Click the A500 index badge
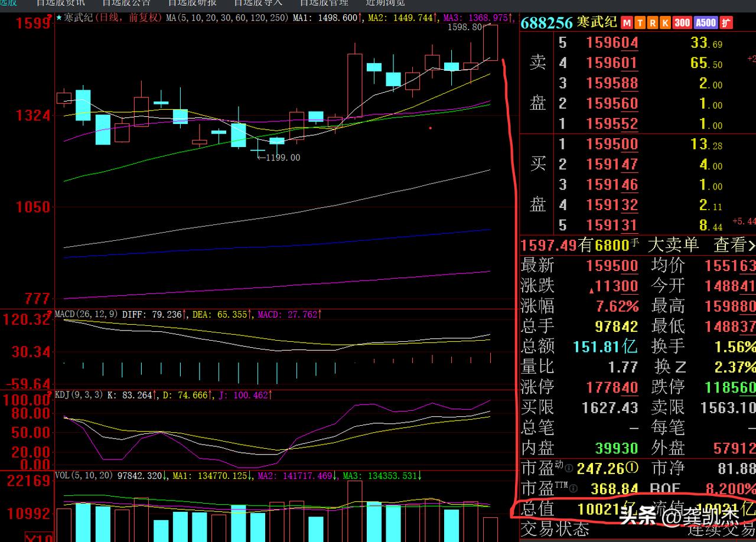The width and height of the screenshot is (756, 542). [x=705, y=23]
